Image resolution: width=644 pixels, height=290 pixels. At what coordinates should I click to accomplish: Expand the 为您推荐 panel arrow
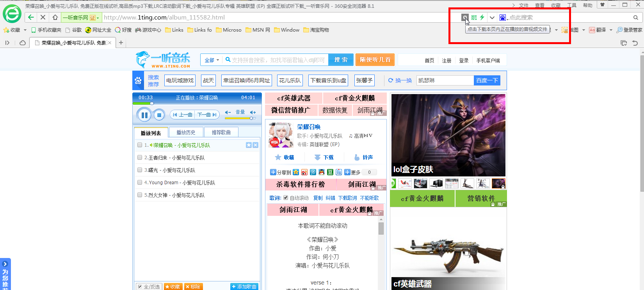(5, 264)
